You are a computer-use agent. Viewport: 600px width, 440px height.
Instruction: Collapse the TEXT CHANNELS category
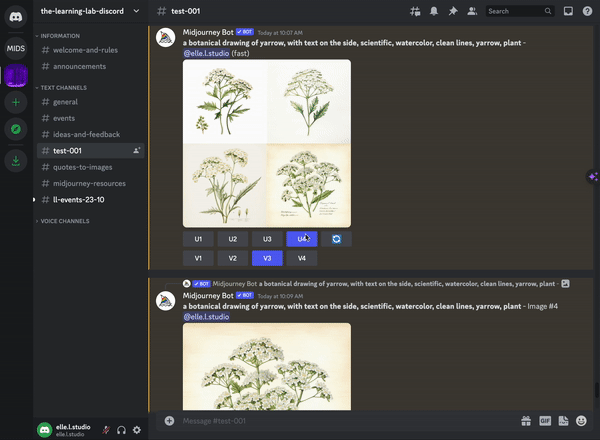pos(63,87)
